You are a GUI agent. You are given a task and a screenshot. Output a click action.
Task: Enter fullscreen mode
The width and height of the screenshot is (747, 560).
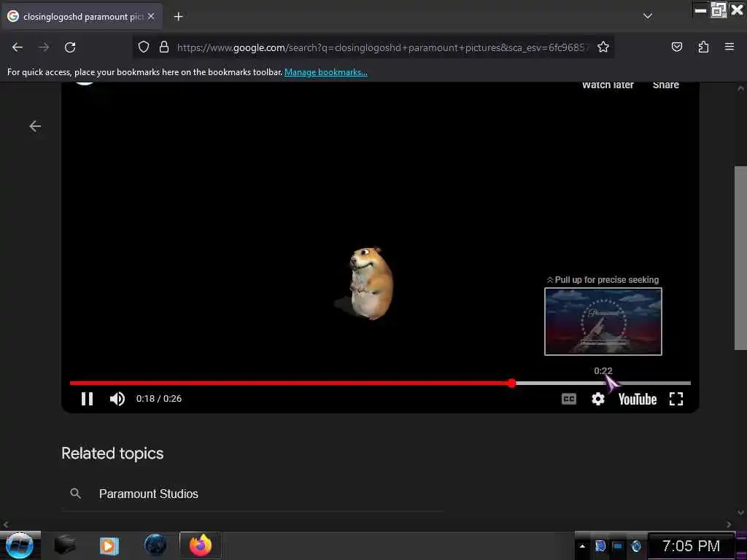(676, 399)
